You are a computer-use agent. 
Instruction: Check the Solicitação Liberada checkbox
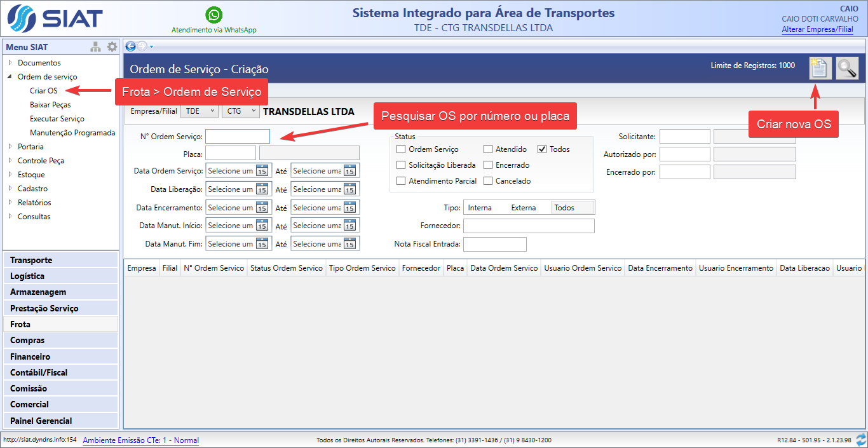tap(401, 165)
